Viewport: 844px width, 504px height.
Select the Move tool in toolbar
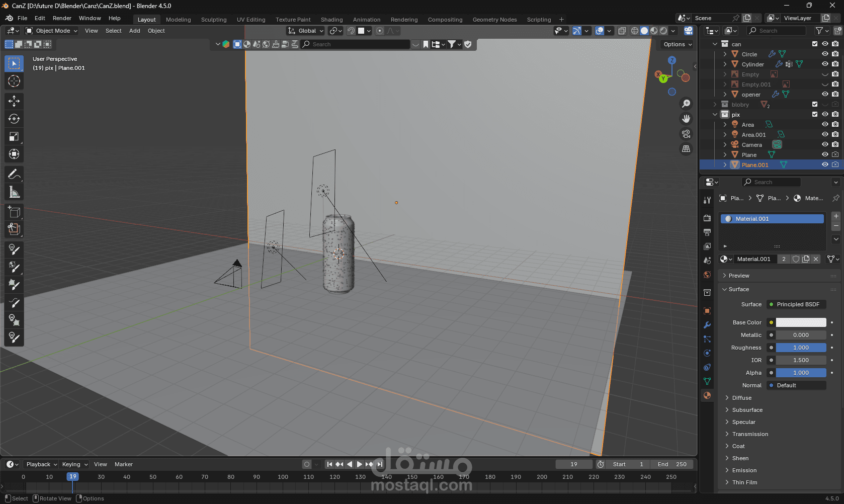point(14,101)
